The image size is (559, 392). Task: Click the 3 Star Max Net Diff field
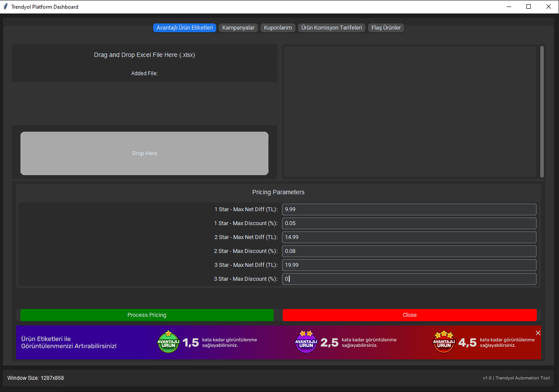[x=409, y=265]
